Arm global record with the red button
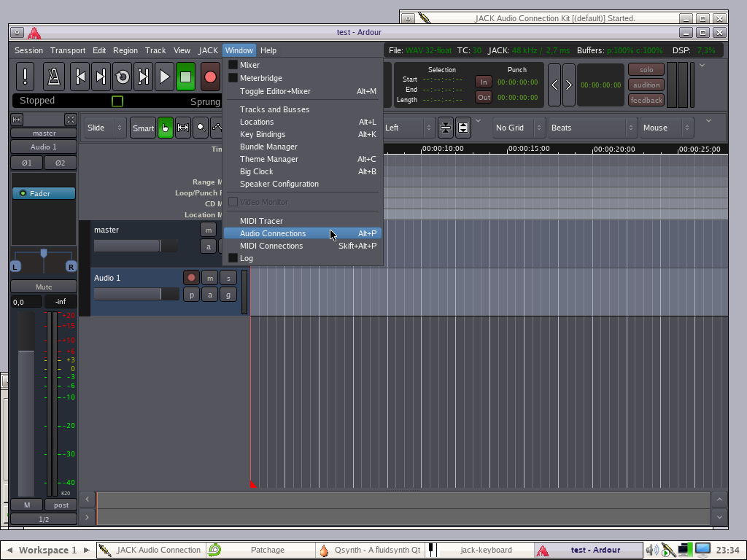Viewport: 747px width, 560px height. (210, 76)
